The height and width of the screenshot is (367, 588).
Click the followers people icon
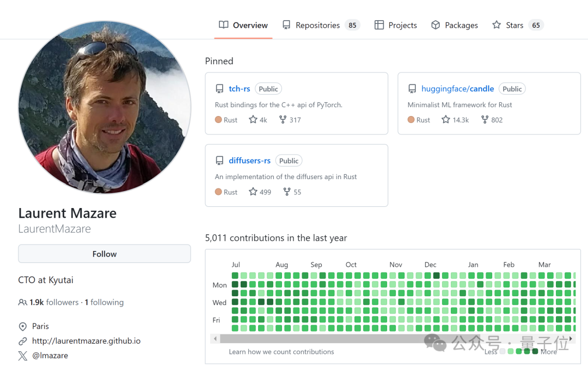[22, 302]
